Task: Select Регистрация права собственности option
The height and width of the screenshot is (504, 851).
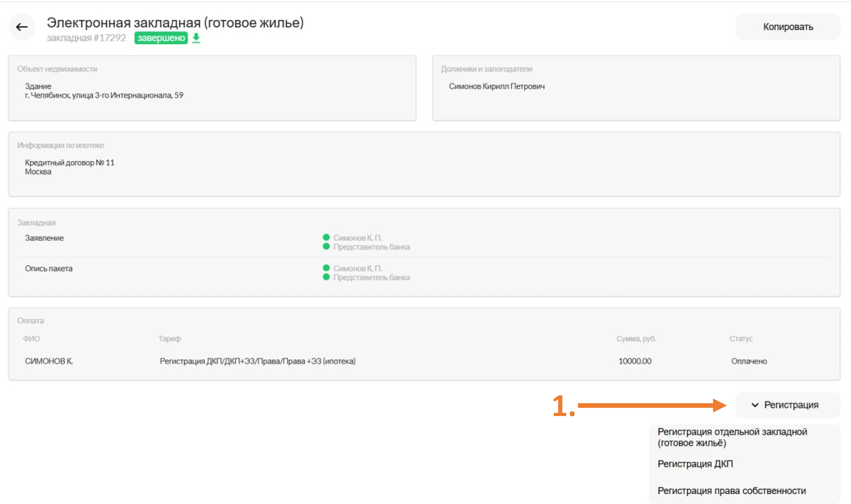Action: coord(731,490)
